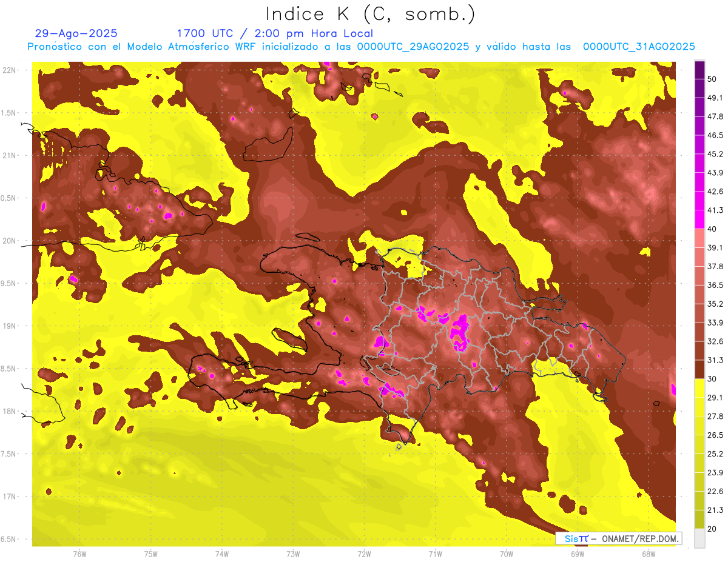Click the date text "29-Ago-2025"
728x562 pixels.
(x=76, y=33)
